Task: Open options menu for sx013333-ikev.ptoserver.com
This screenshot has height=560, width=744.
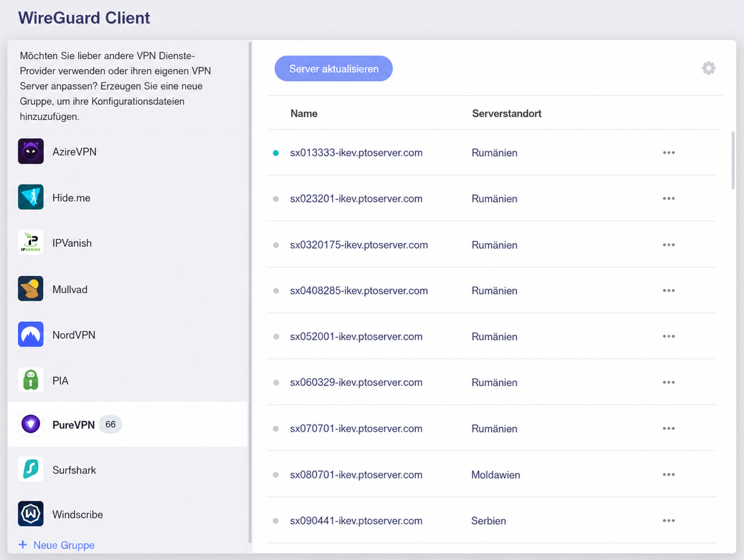Action: click(x=669, y=153)
